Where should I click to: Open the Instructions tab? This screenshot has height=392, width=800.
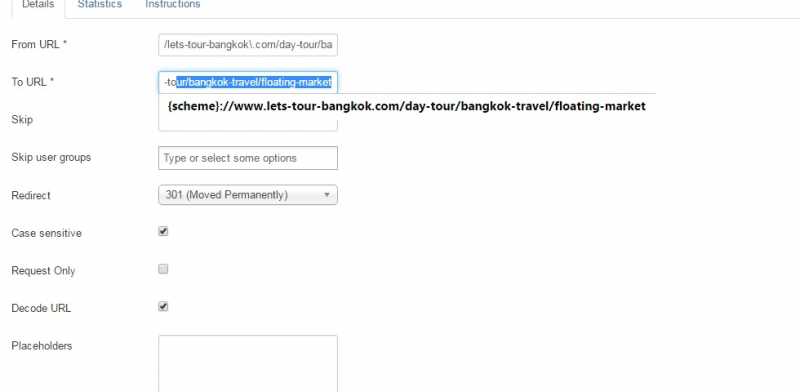pos(172,5)
